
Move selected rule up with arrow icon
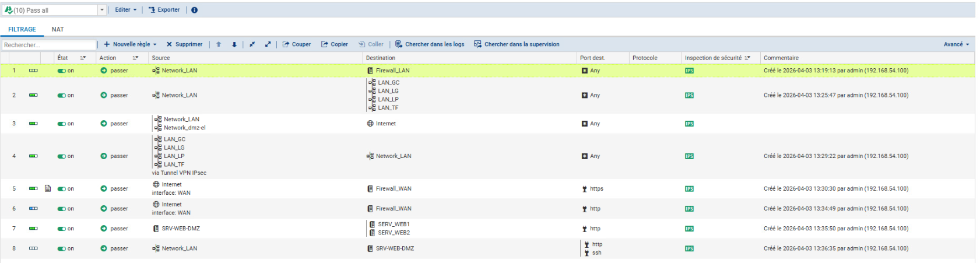[219, 44]
